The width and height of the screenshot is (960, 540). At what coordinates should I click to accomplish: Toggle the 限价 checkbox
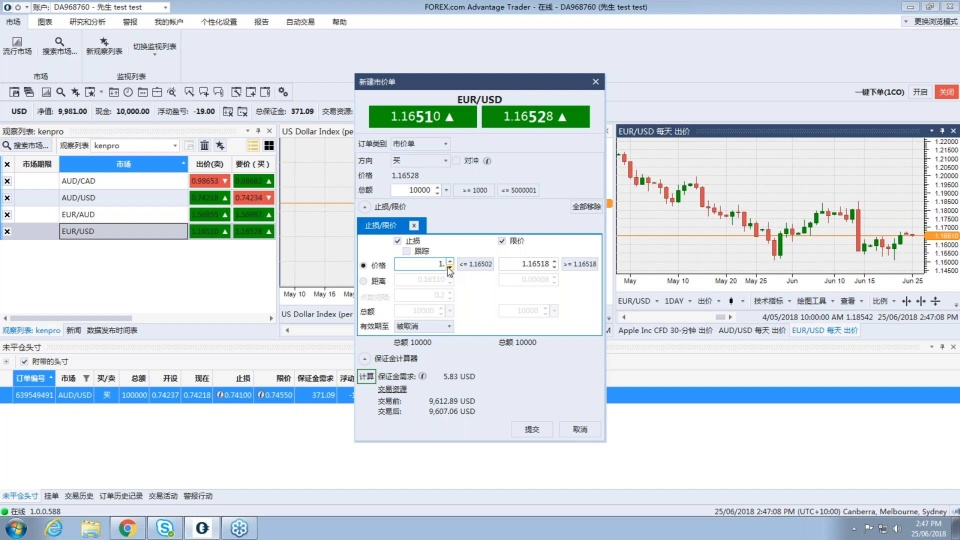502,241
